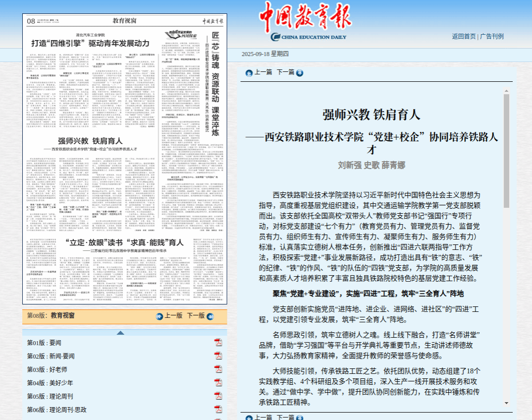Viewport: 532px width, 420px height.
Task: Open the PDF icon for 第01版 要闻
Action: [218, 343]
